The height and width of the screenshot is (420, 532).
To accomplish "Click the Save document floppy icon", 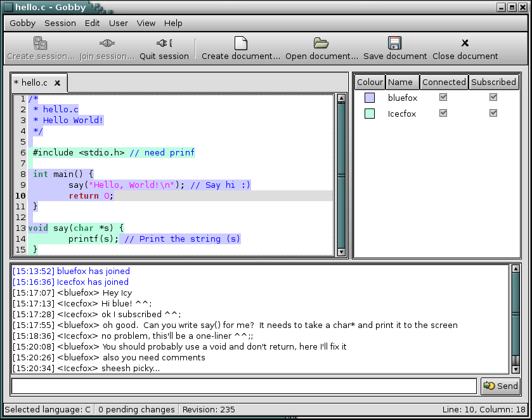I will point(394,43).
